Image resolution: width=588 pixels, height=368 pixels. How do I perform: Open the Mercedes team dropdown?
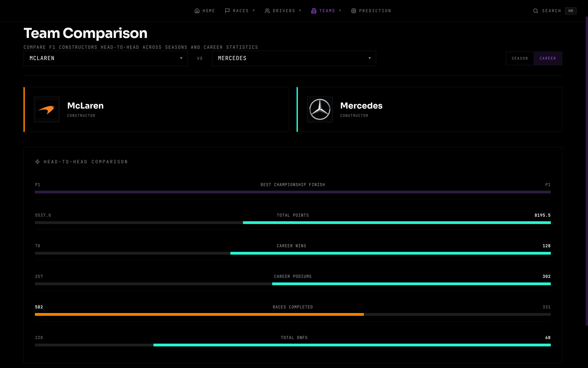pos(294,58)
